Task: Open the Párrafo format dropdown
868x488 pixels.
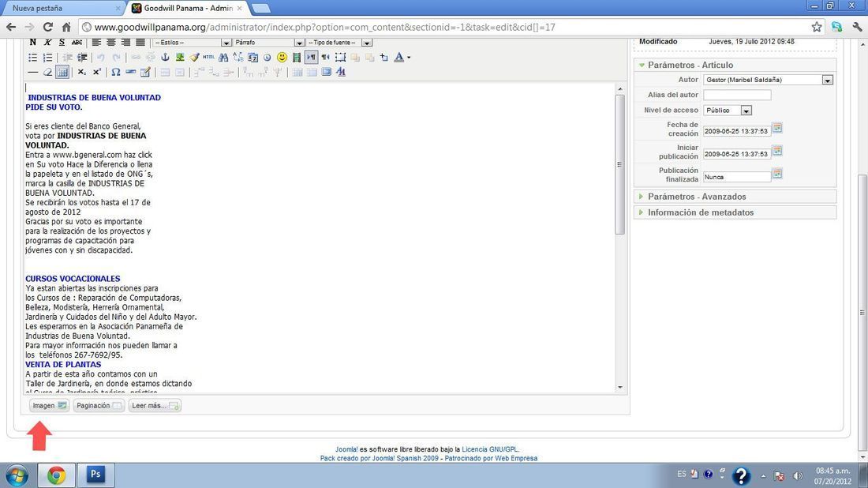Action: click(268, 43)
